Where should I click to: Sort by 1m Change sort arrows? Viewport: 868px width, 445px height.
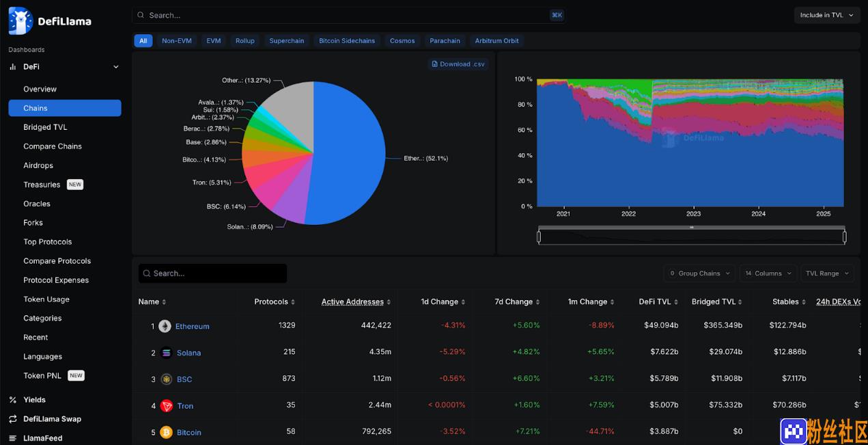click(x=612, y=302)
